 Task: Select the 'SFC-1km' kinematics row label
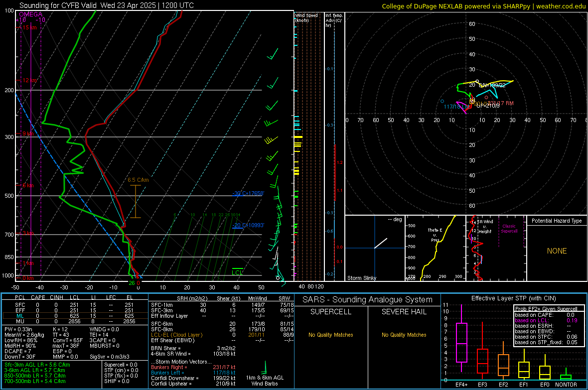coord(162,305)
